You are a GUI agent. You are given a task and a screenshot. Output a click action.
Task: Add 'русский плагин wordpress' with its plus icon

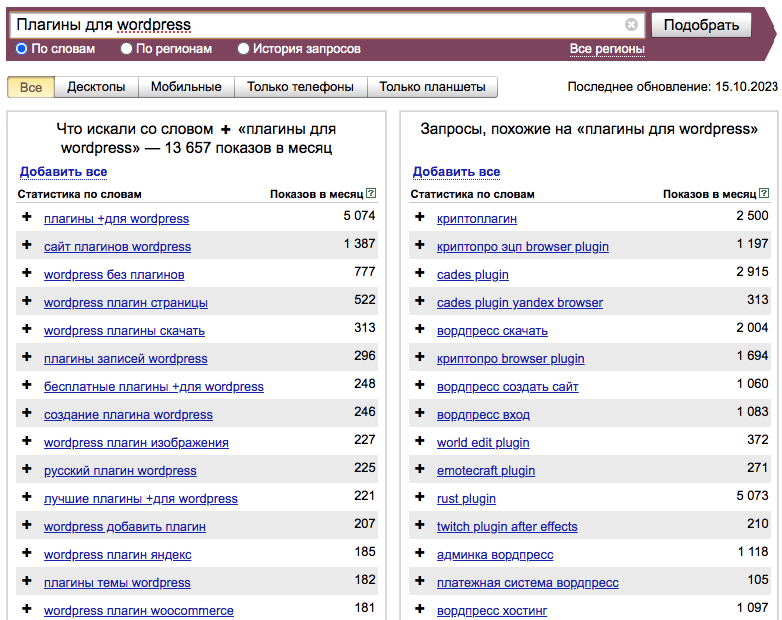tap(27, 468)
